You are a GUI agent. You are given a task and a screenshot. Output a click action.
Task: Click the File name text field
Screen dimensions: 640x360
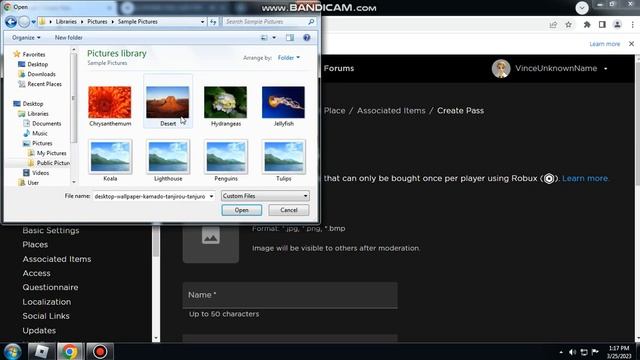click(x=150, y=196)
